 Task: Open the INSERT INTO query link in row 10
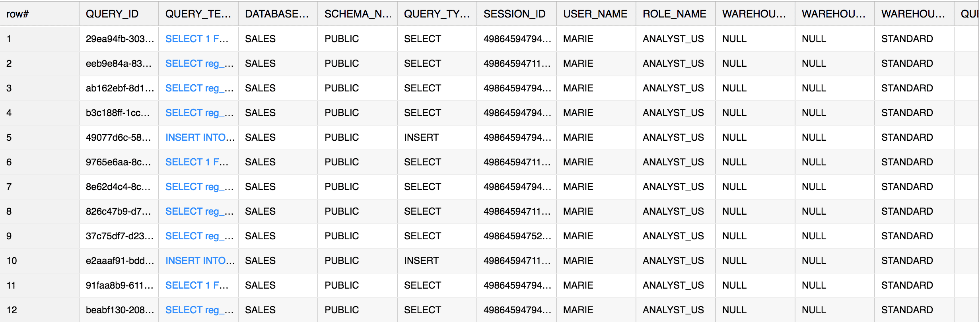[198, 260]
